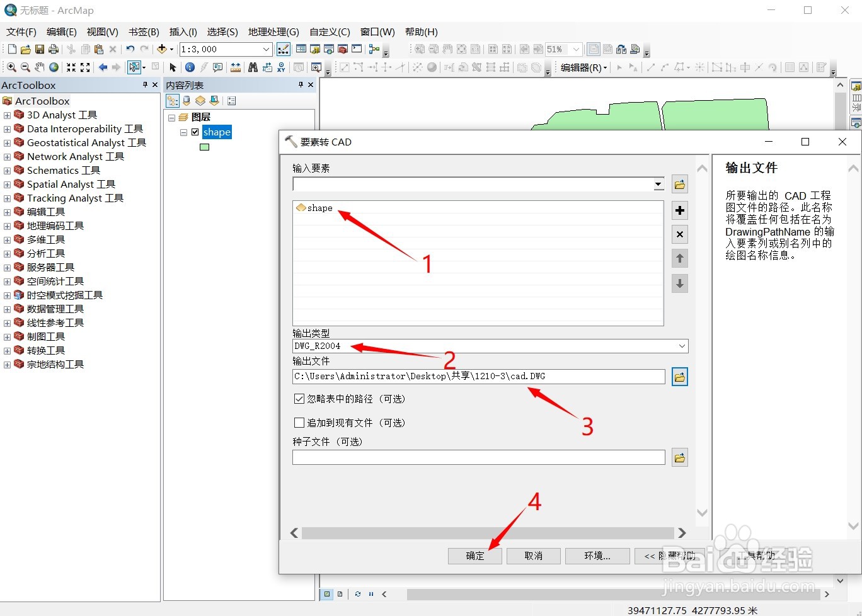The width and height of the screenshot is (862, 616).
Task: Enable 追加到现有文件 option
Action: pos(299,422)
